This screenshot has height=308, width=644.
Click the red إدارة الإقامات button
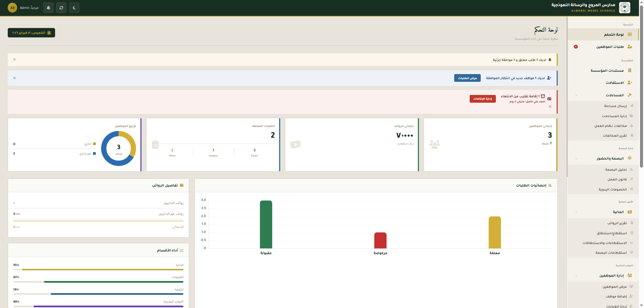pos(483,99)
